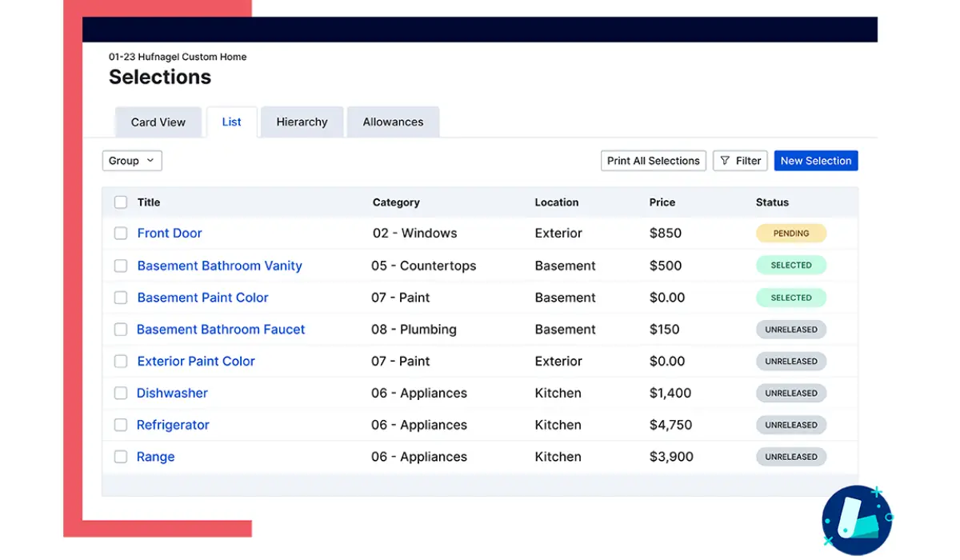Click the Location column header
This screenshot has height=560, width=960.
[x=557, y=202]
